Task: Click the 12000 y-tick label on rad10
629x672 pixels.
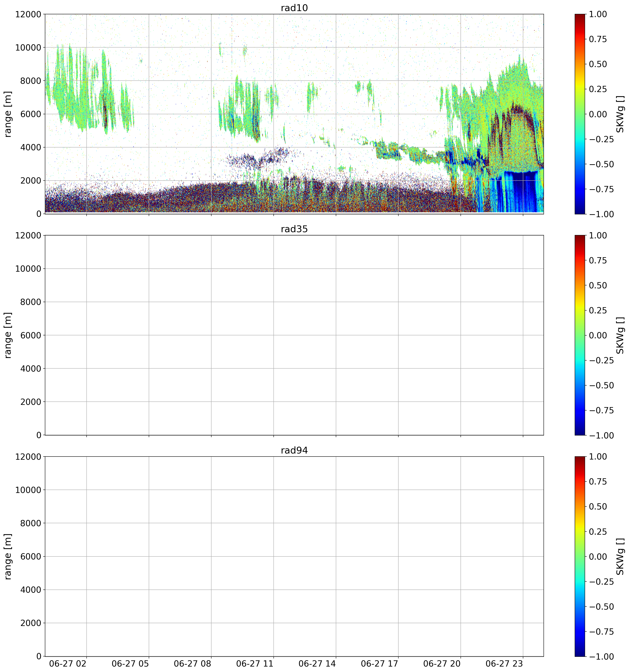Action: (x=28, y=14)
